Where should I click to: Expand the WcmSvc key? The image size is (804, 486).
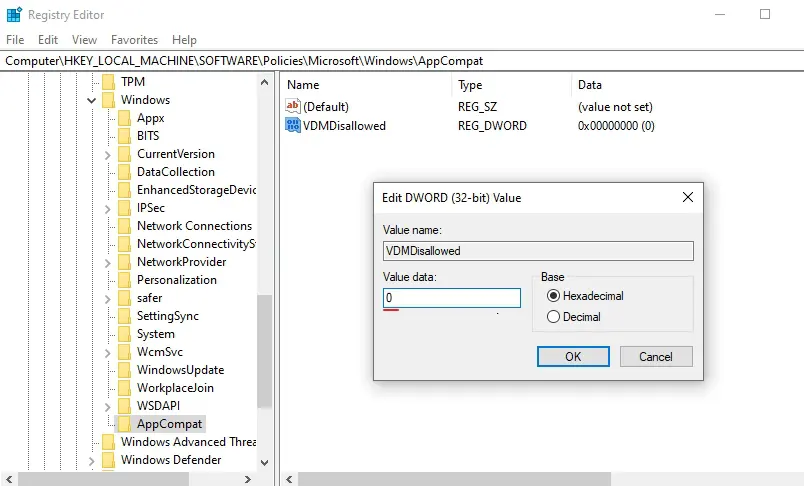click(x=108, y=353)
